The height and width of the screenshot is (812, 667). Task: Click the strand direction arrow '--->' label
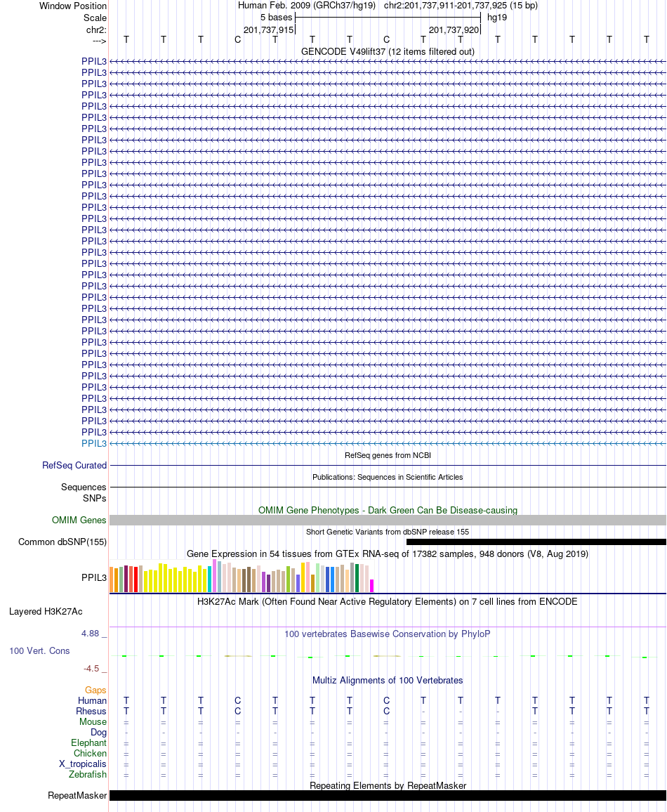click(100, 41)
